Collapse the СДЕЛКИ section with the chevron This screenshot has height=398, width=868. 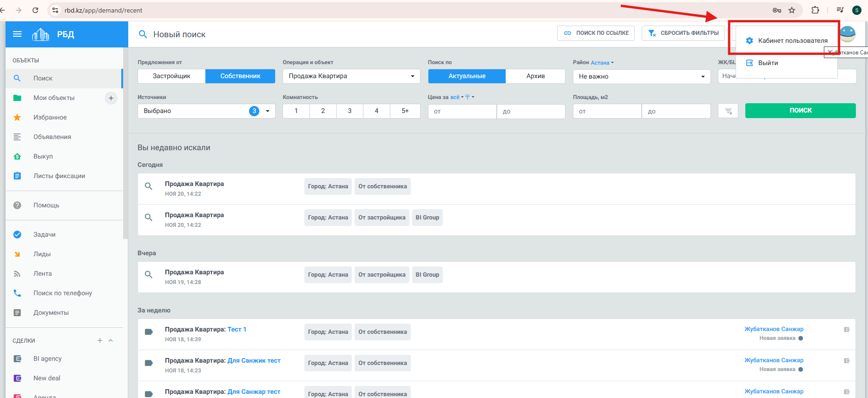pos(111,340)
